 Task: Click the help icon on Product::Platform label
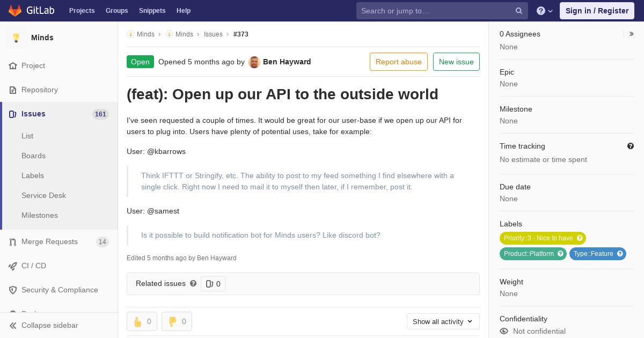pyautogui.click(x=560, y=254)
